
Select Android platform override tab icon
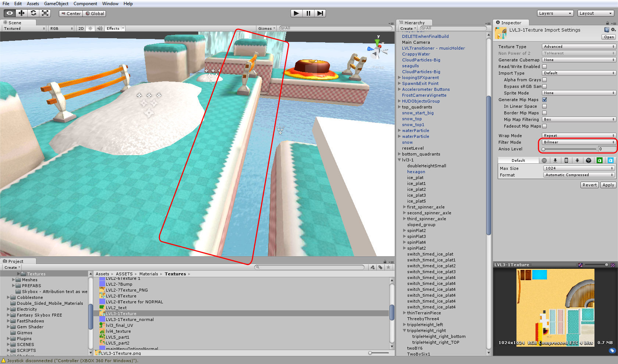(x=577, y=160)
